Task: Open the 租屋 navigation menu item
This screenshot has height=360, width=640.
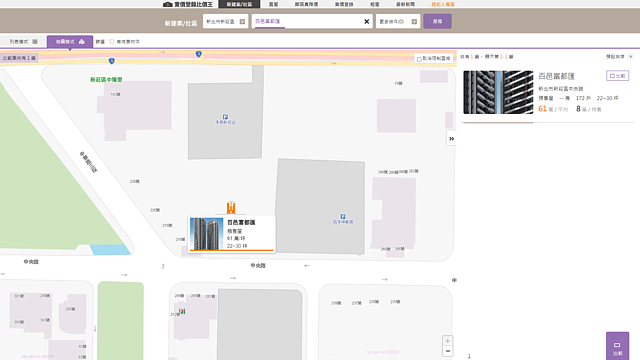Action: tap(375, 4)
